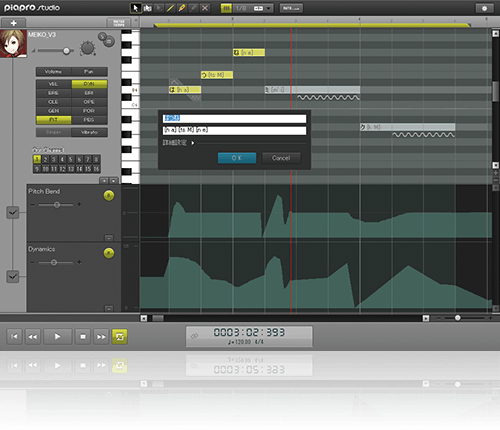Screen dimensions: 500x430
Task: Click the MEIKO_V3 volume slider knob
Action: 66,51
